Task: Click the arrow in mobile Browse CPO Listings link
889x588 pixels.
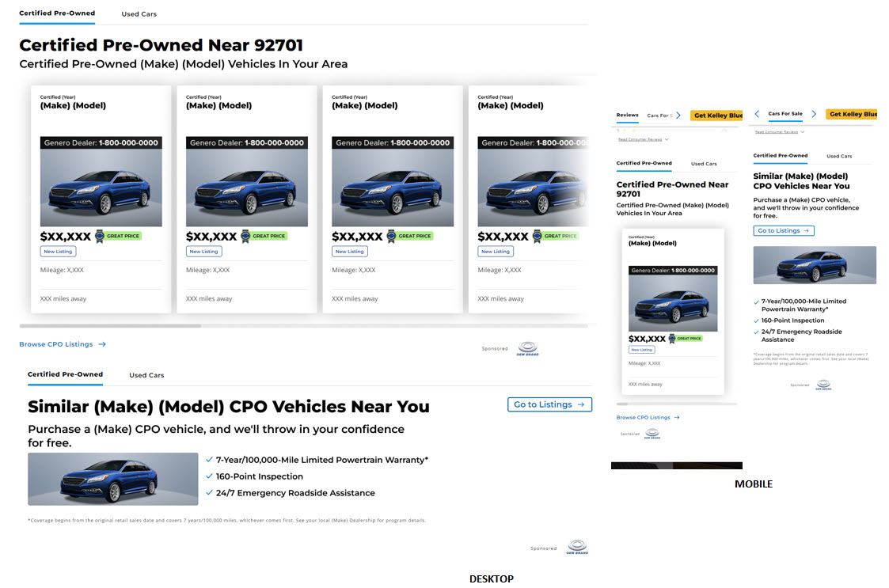Action: point(676,417)
